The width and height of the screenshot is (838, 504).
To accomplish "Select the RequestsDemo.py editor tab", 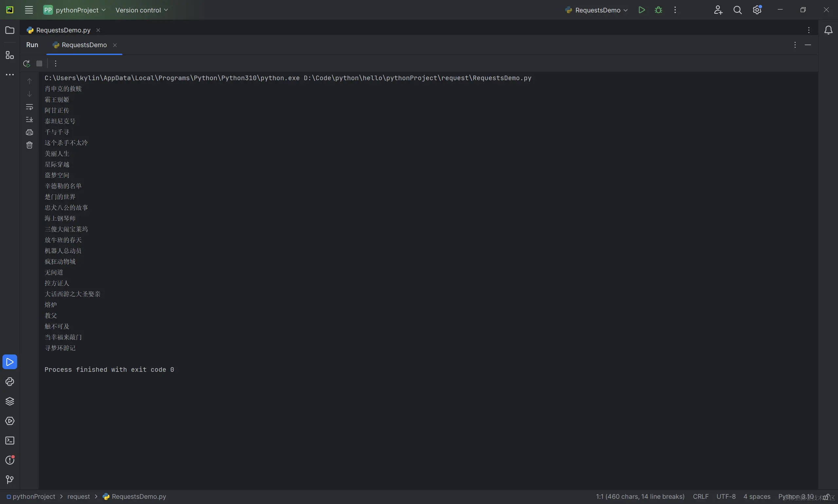I will (63, 30).
